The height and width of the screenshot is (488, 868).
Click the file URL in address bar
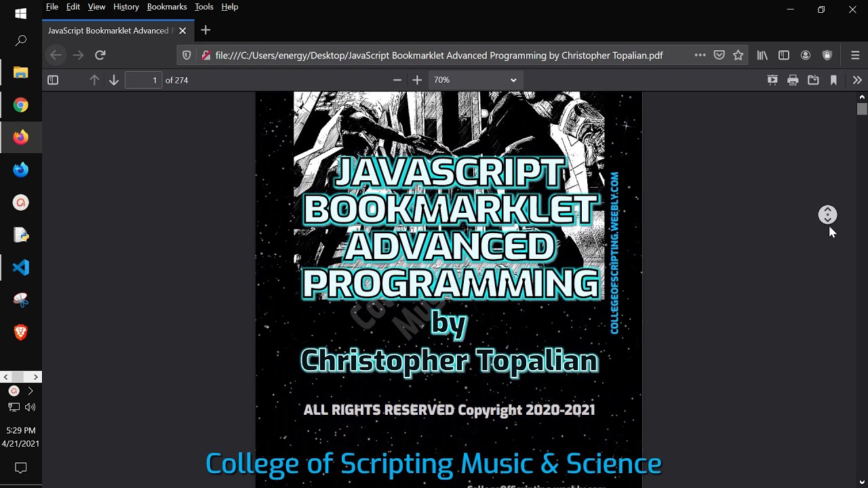pyautogui.click(x=439, y=56)
